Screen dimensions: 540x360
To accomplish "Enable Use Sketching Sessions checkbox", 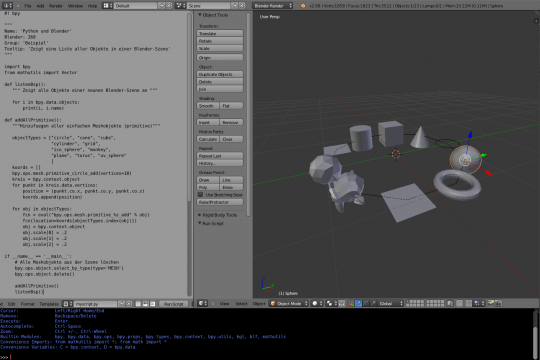I will pyautogui.click(x=200, y=195).
